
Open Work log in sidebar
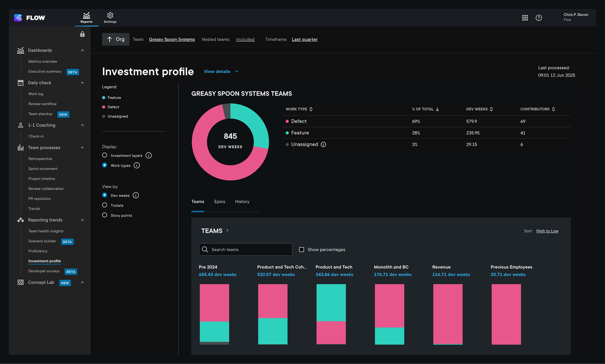[36, 94]
